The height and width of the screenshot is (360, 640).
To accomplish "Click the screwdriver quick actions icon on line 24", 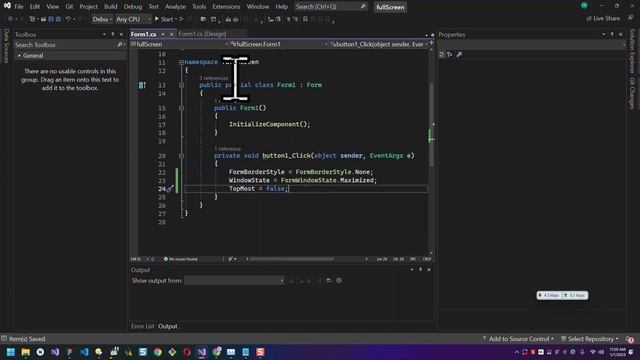I will pyautogui.click(x=170, y=189).
